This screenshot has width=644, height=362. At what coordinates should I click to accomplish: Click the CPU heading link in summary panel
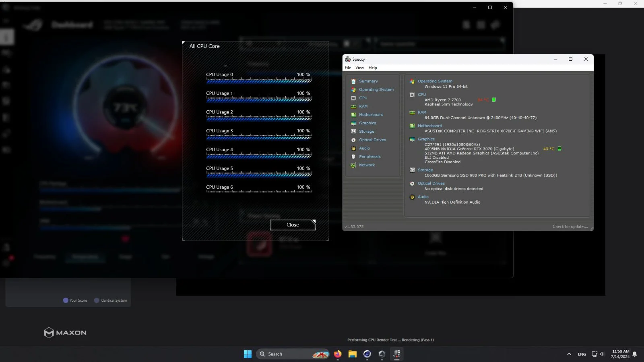coord(421,95)
